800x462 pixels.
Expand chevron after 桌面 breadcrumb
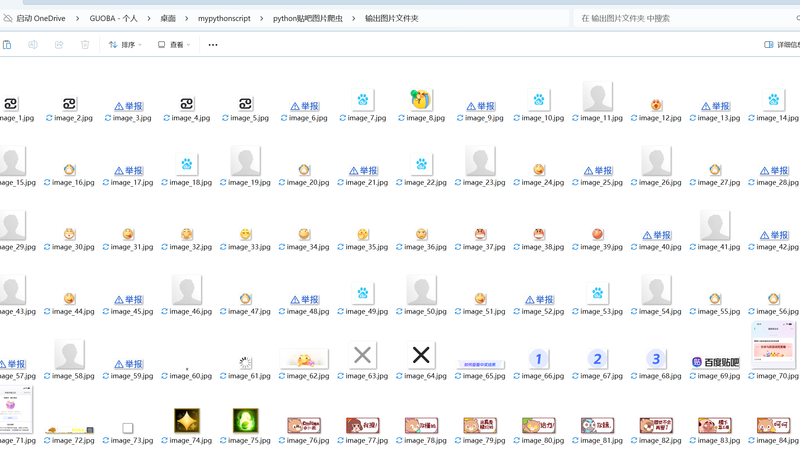[x=188, y=18]
